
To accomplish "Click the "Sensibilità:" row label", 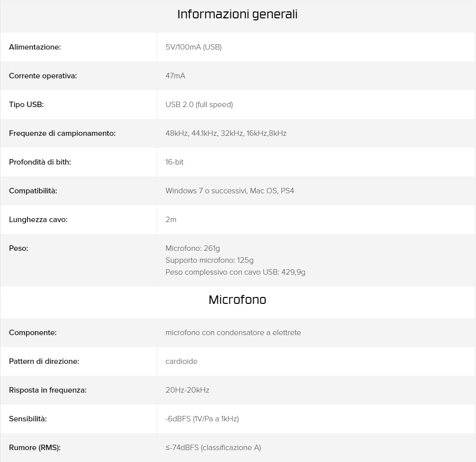I will click(28, 419).
